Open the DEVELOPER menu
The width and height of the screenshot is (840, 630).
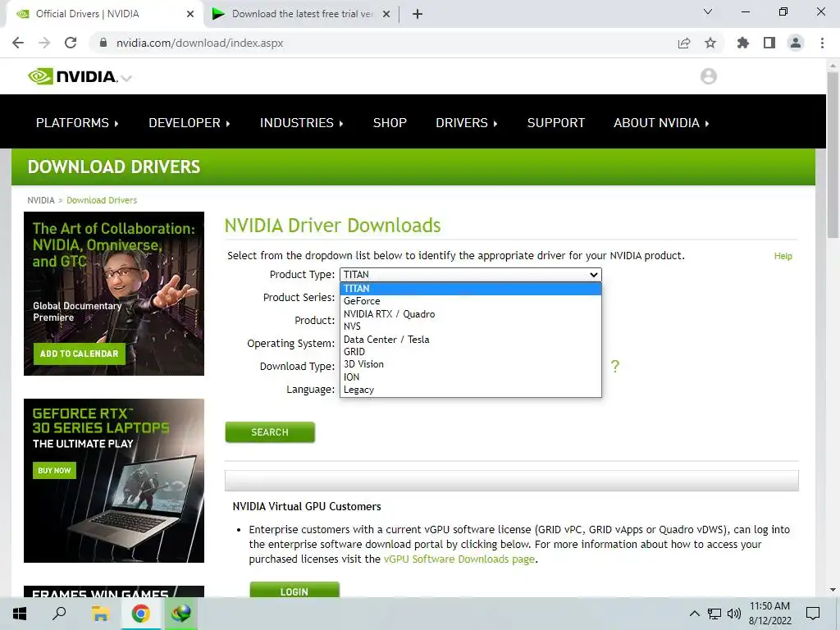189,123
